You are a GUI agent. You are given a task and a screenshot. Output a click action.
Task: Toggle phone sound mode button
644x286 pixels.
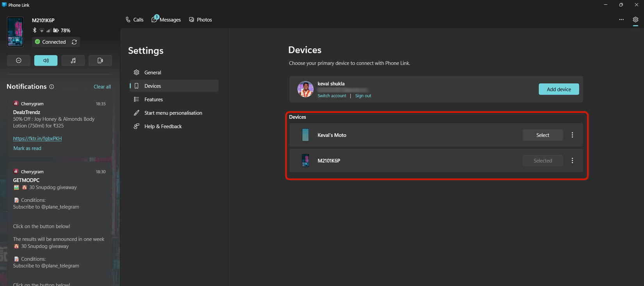46,61
